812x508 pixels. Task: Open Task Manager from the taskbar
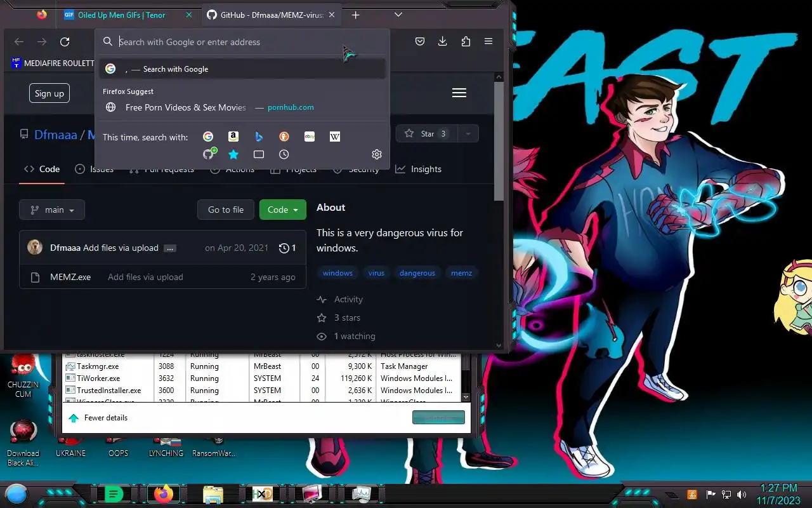click(362, 494)
